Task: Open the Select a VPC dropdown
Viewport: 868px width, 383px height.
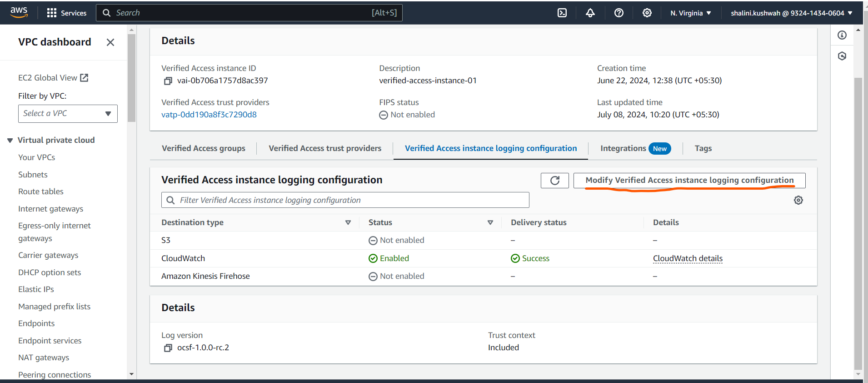Action: pyautogui.click(x=68, y=114)
